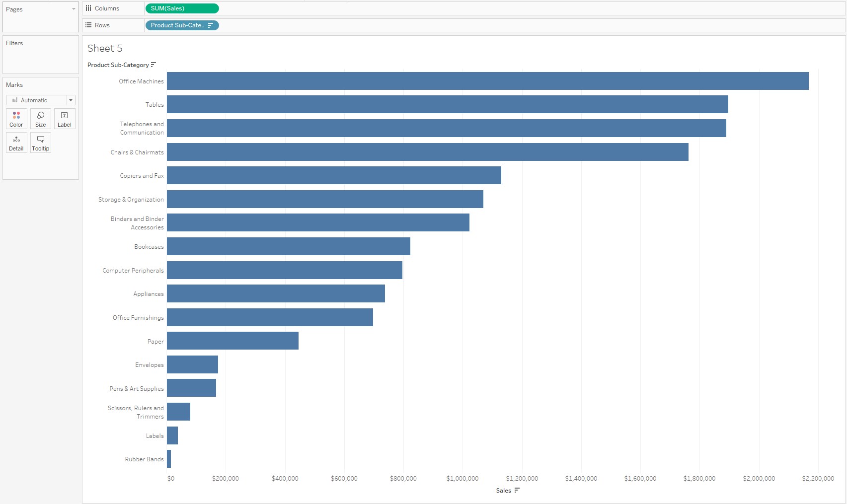Click the Marks card title
This screenshot has width=847, height=504.
pyautogui.click(x=14, y=85)
